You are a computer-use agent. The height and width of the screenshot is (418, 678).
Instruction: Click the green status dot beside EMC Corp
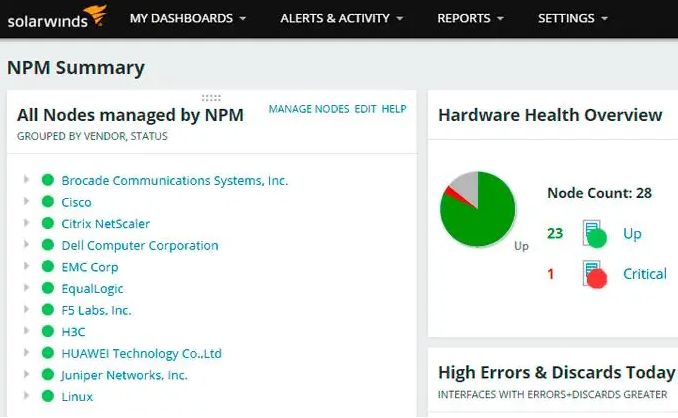click(x=48, y=266)
